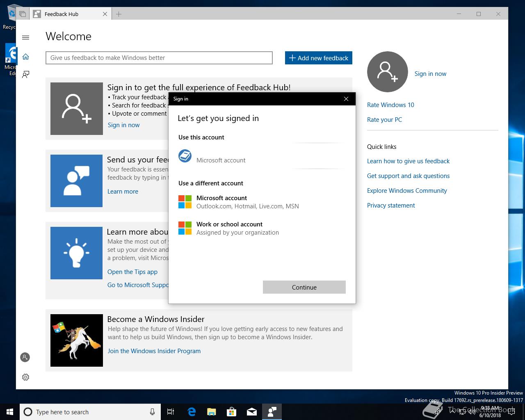Screen dimensions: 525x420
Task: Open Rate Windows 10 link
Action: coord(390,105)
